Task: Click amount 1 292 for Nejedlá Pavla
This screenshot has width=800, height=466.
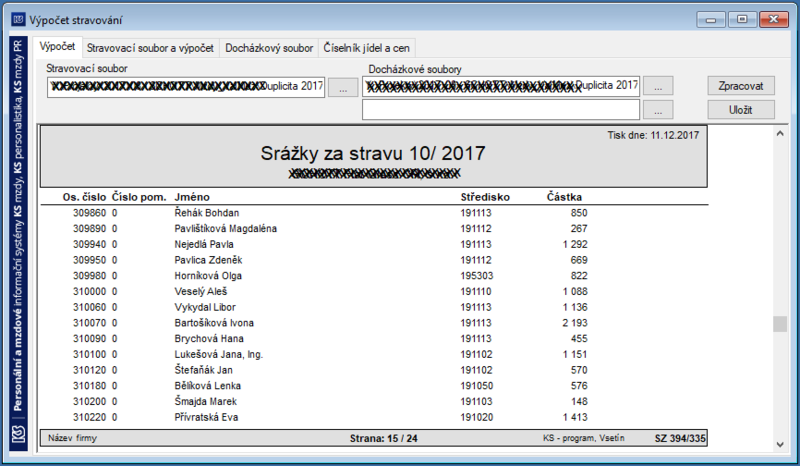Action: (575, 244)
